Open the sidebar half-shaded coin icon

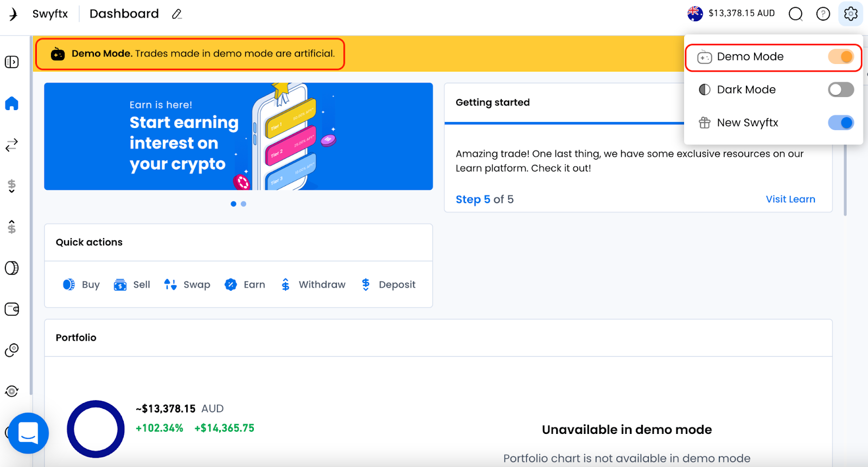click(x=11, y=268)
